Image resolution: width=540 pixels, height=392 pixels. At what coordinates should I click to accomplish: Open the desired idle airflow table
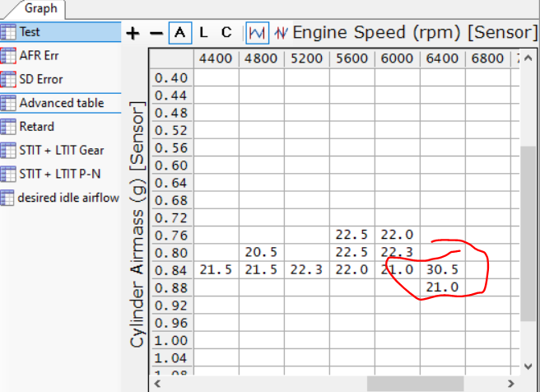click(x=61, y=198)
